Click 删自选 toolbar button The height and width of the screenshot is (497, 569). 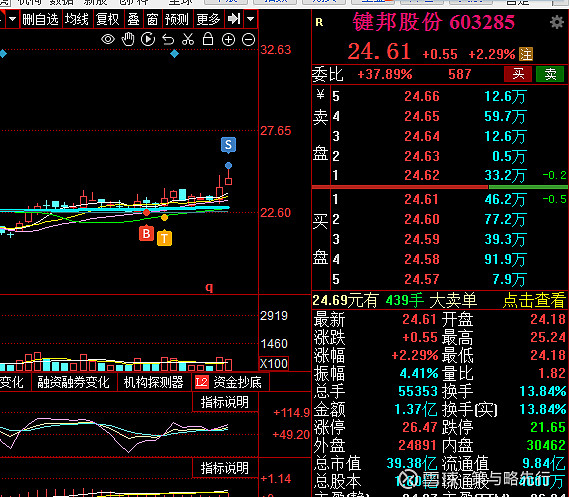point(41,19)
